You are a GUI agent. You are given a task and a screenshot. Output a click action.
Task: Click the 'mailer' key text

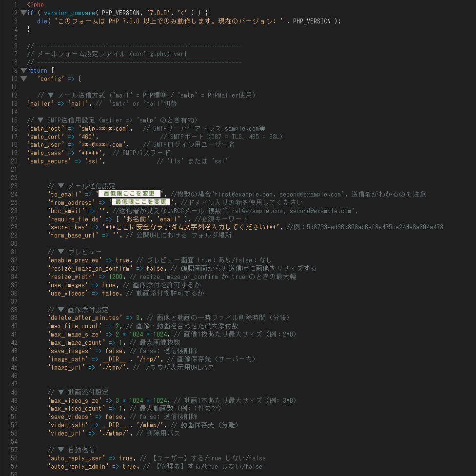[40, 103]
